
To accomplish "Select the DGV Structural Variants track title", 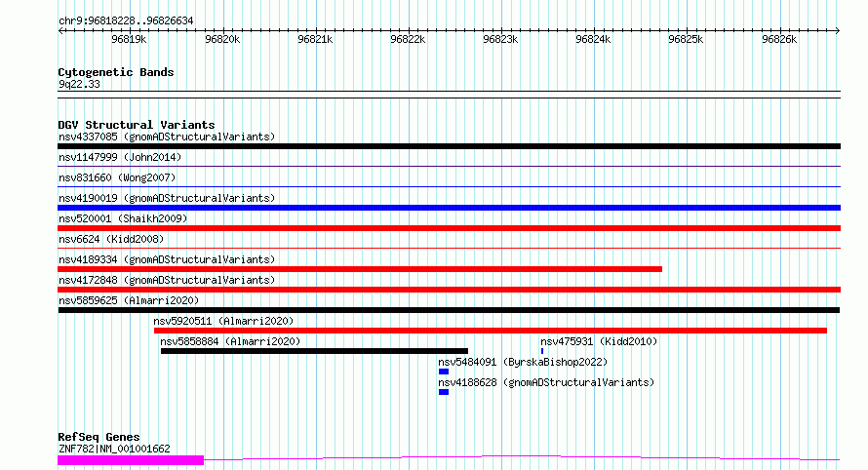I will (137, 125).
